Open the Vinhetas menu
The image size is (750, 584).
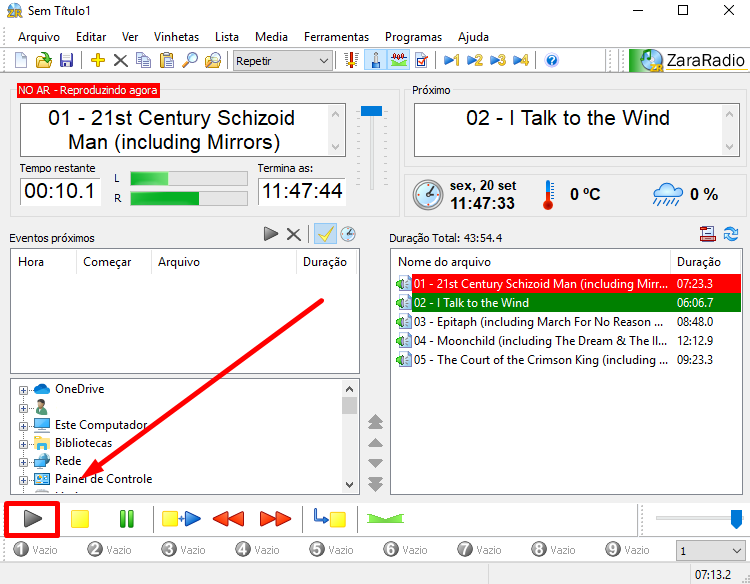pos(177,36)
